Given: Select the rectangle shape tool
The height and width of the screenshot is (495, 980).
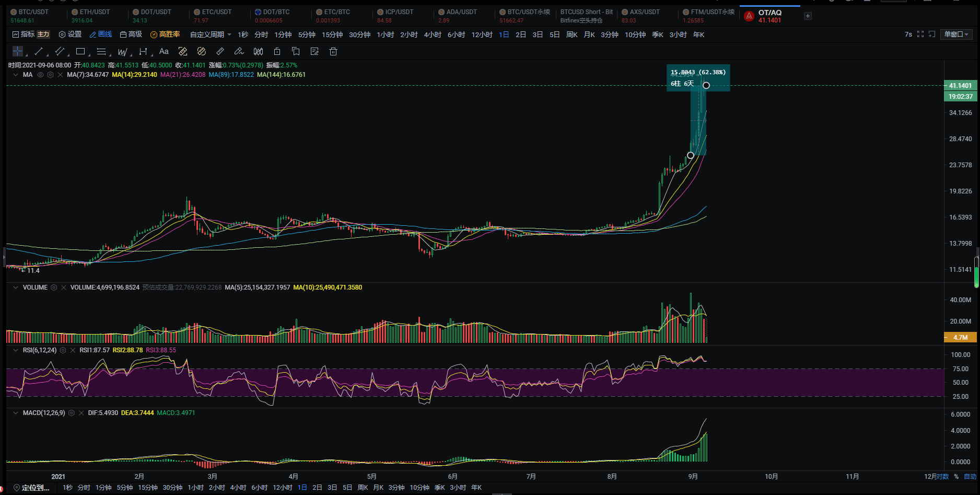Looking at the screenshot, I should (80, 51).
